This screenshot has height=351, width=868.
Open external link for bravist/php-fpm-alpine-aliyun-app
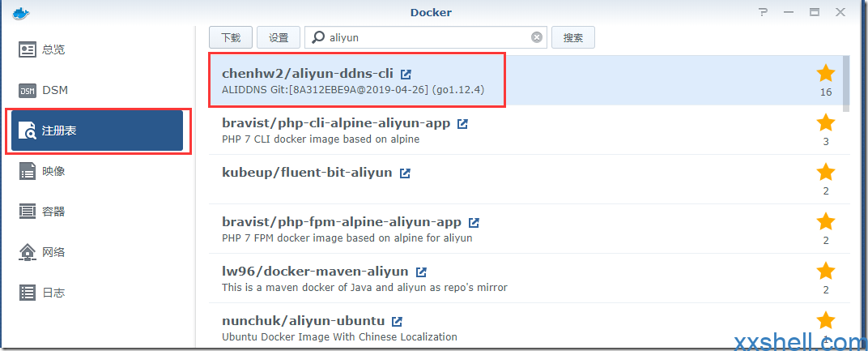click(474, 222)
